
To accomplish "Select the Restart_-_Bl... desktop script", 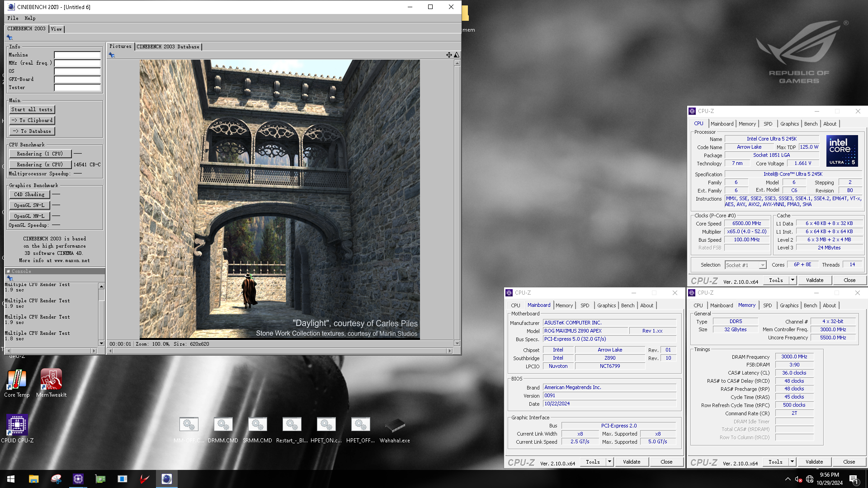I will [x=292, y=430].
